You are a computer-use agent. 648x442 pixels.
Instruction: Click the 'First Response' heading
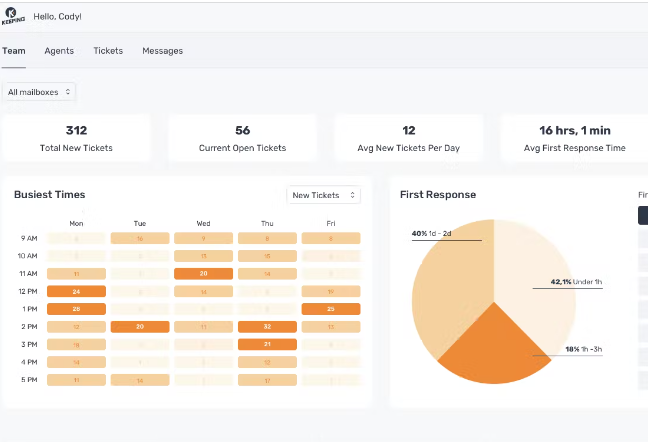point(438,195)
